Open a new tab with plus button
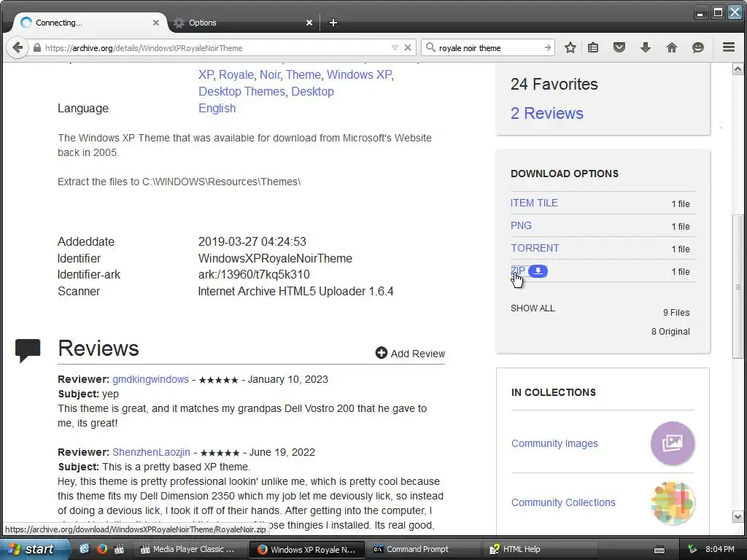Viewport: 747px width, 560px height. pos(333,23)
